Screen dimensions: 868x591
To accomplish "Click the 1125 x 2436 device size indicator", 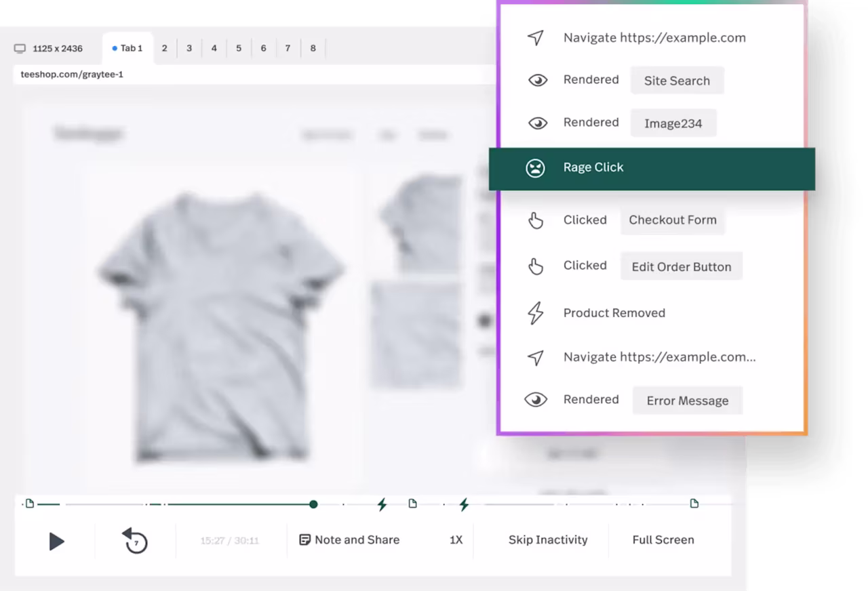I will pyautogui.click(x=48, y=49).
